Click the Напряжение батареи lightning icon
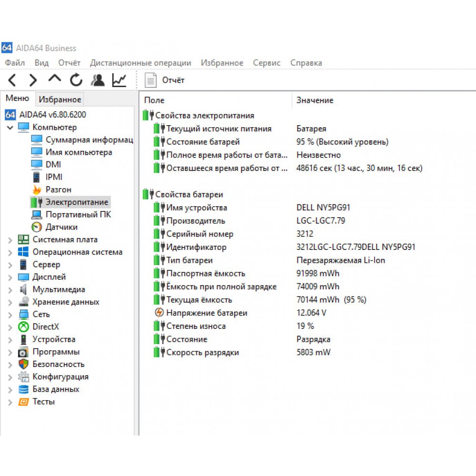 159,312
